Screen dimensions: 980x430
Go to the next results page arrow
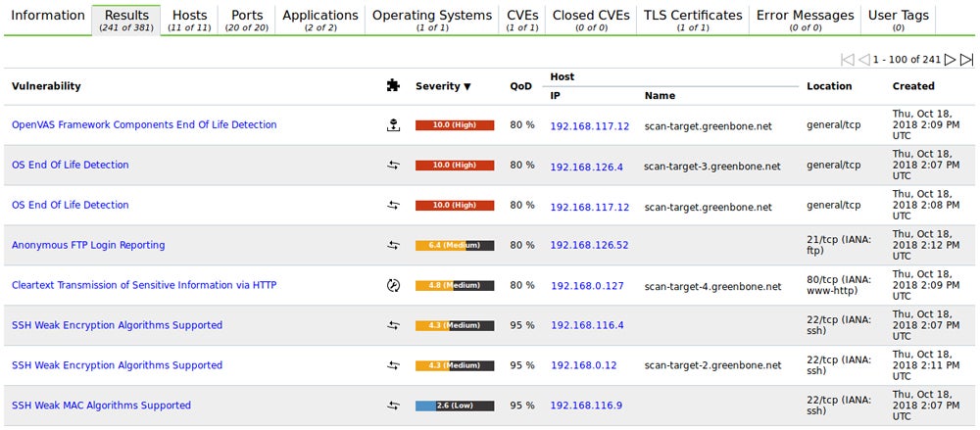tap(950, 60)
